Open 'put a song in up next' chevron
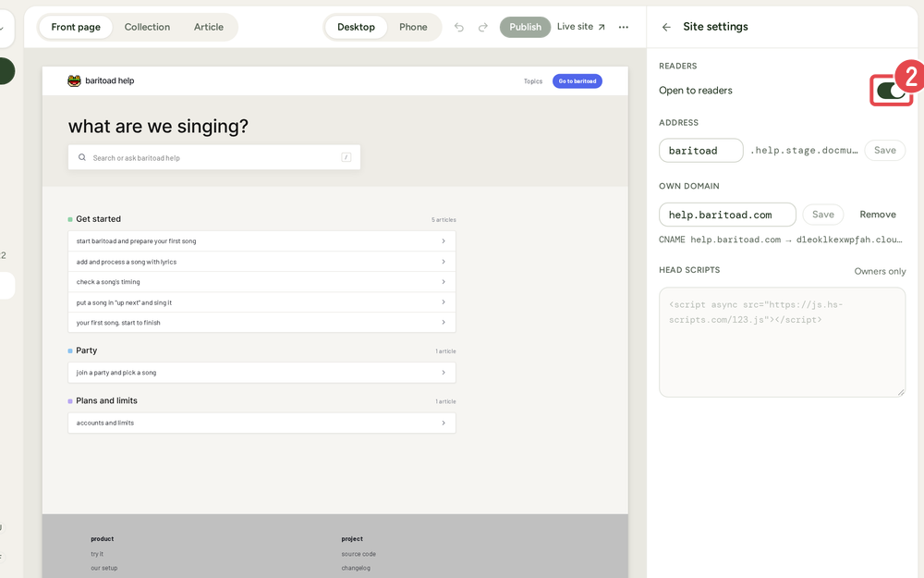Image resolution: width=924 pixels, height=578 pixels. click(444, 302)
